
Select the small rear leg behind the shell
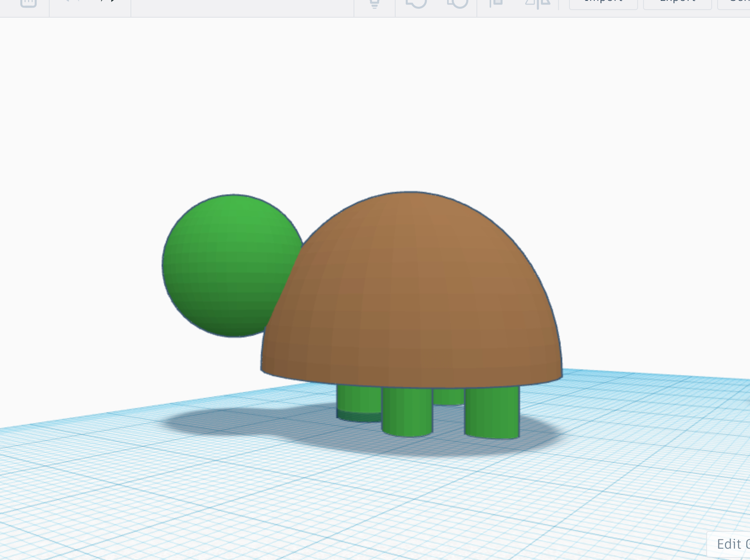tap(449, 396)
